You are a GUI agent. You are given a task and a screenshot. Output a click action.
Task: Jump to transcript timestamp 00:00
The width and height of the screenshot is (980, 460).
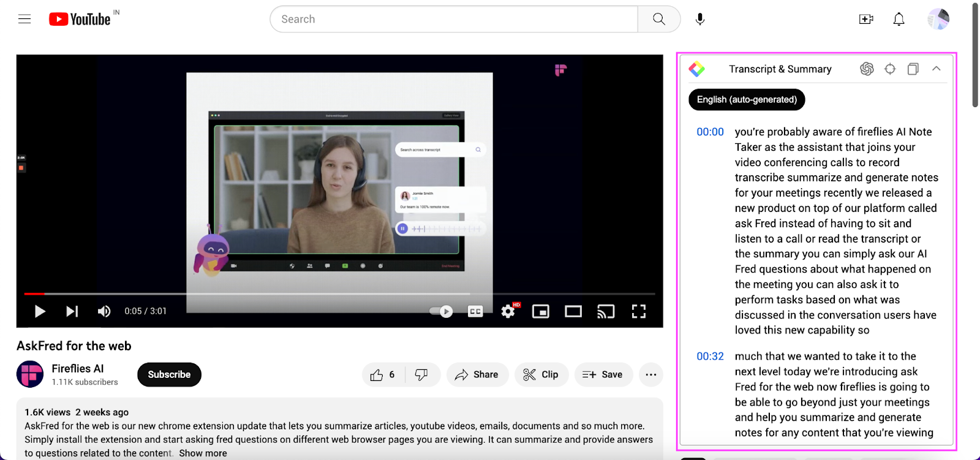[710, 132]
